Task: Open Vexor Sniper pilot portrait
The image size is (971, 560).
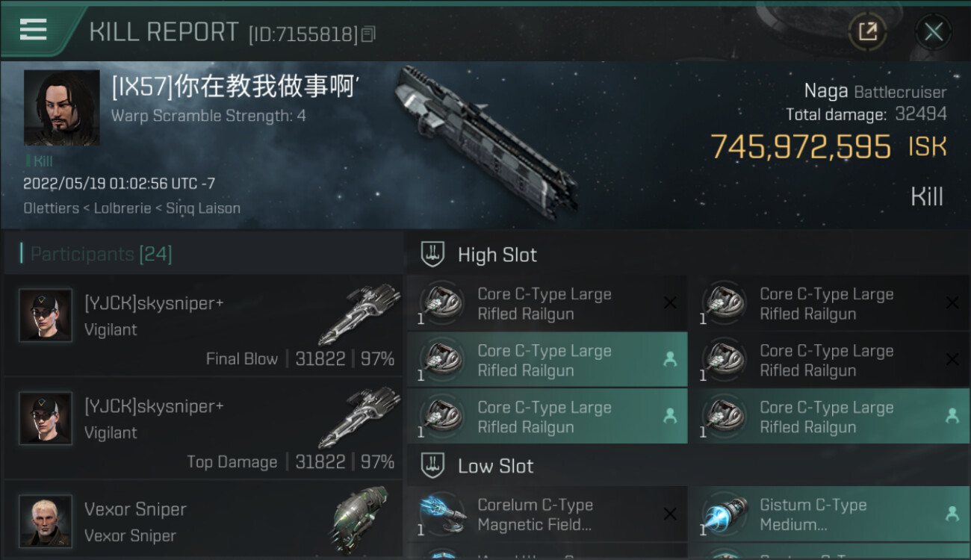Action: click(x=46, y=520)
